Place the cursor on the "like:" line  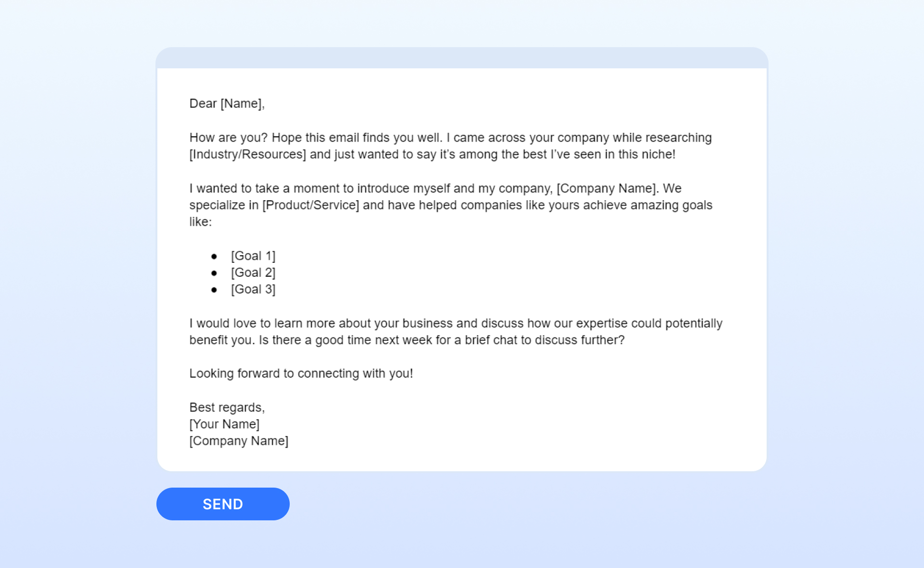pos(200,222)
